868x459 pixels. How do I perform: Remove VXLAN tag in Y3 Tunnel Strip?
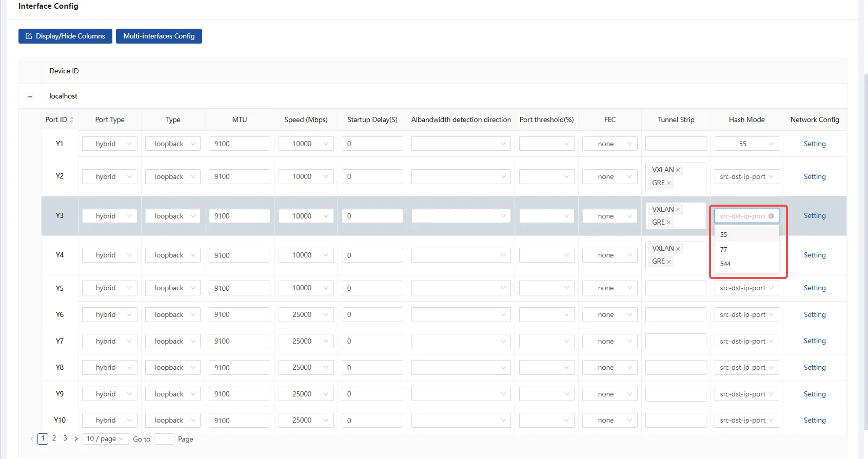click(678, 210)
